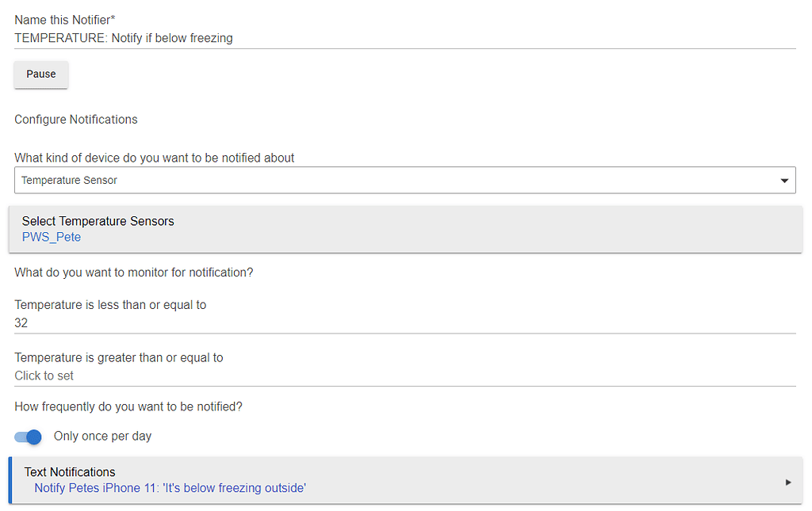Toggle the Only once per day switch

[29, 437]
